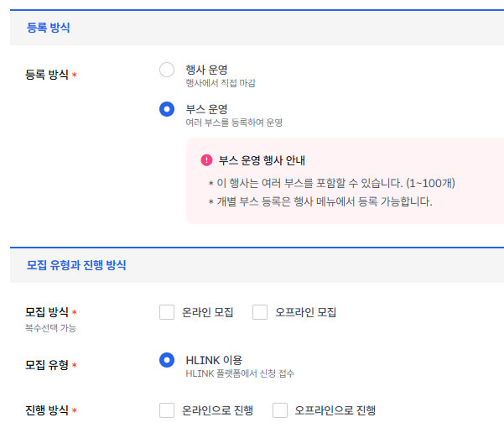Check the 온라인 모집 checkbox

coord(167,313)
